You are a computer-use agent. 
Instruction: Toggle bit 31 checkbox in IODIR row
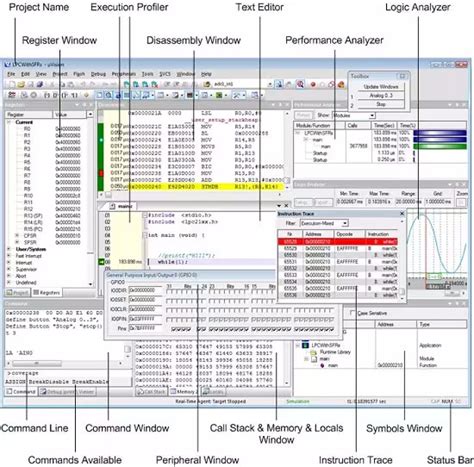169,292
